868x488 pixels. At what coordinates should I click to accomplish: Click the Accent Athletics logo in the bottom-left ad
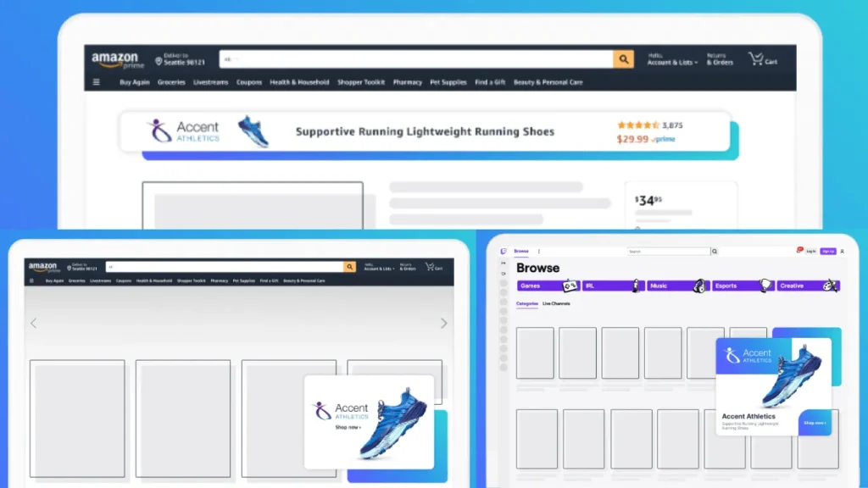[x=340, y=411]
